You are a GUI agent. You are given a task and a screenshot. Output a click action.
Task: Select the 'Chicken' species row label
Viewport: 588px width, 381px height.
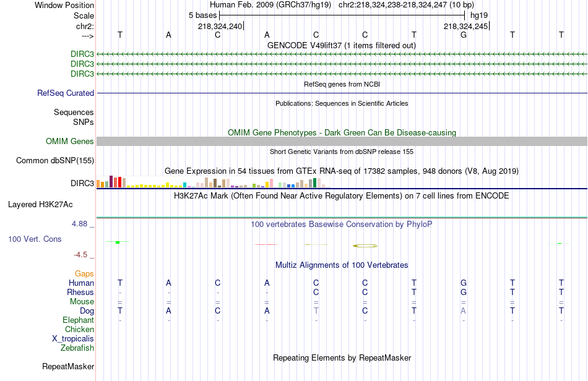(79, 329)
